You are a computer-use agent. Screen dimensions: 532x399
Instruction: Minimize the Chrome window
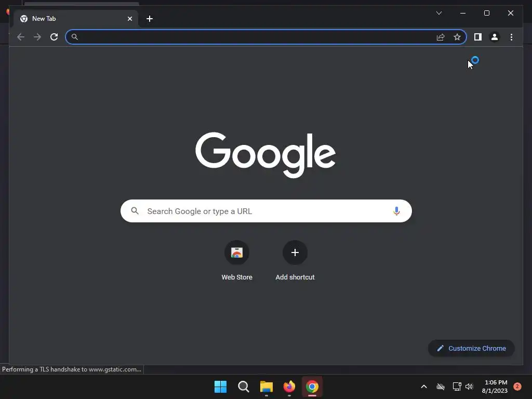(463, 13)
